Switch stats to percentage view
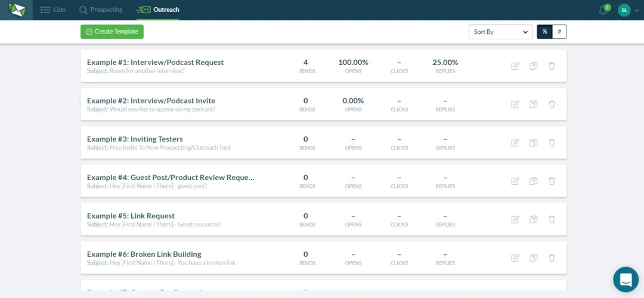The image size is (644, 298). [544, 32]
